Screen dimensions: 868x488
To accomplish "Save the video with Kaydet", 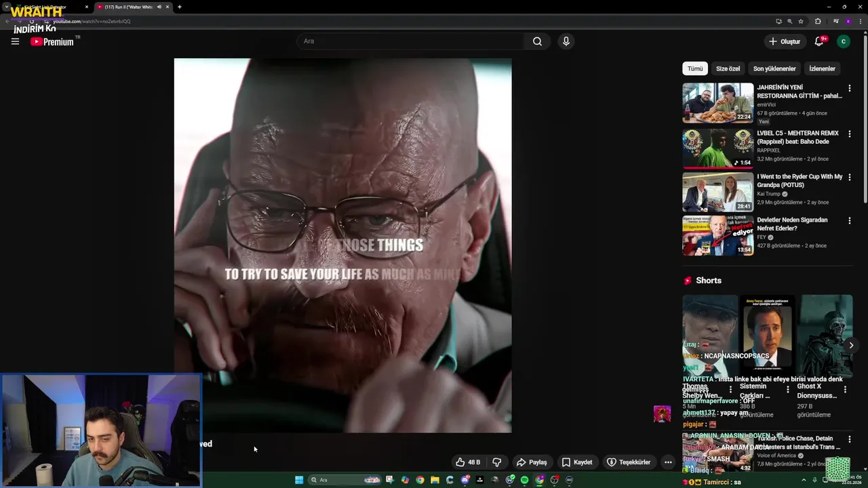I will coord(577,462).
